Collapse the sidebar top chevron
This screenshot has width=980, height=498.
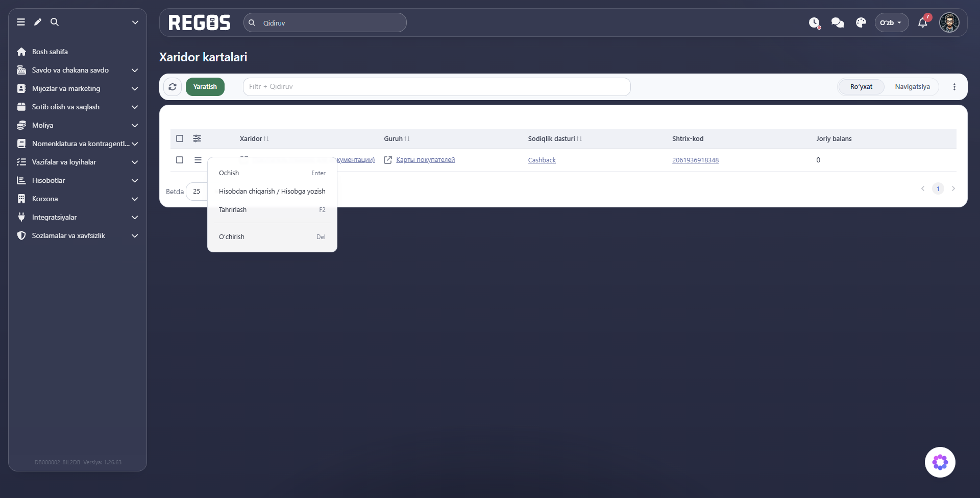click(135, 22)
